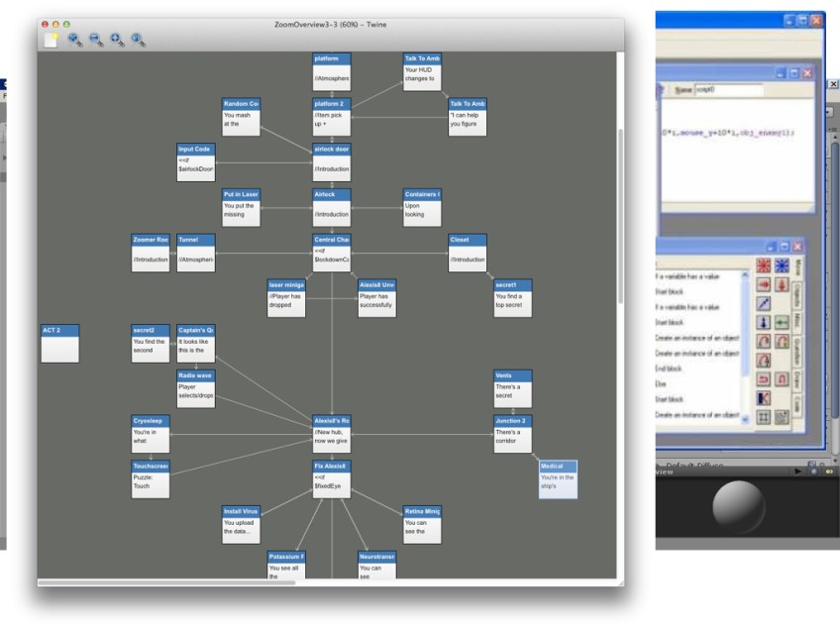Click the green horizontal arrows action icon

(x=781, y=322)
